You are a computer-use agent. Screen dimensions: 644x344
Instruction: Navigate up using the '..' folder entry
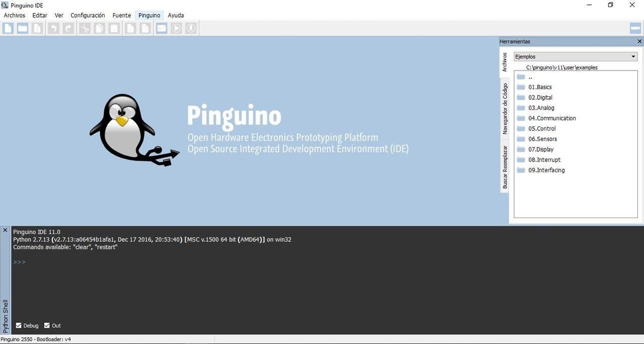click(529, 77)
